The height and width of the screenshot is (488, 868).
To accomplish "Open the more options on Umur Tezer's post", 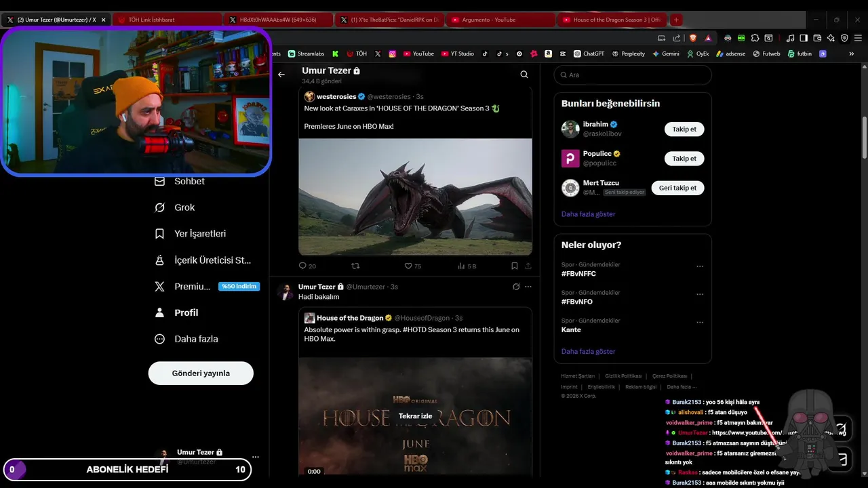I will point(528,287).
